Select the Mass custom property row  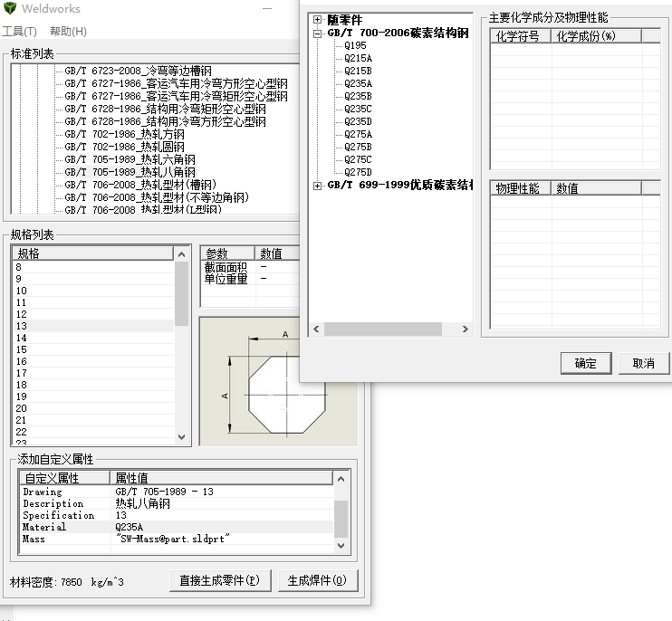tap(177, 539)
